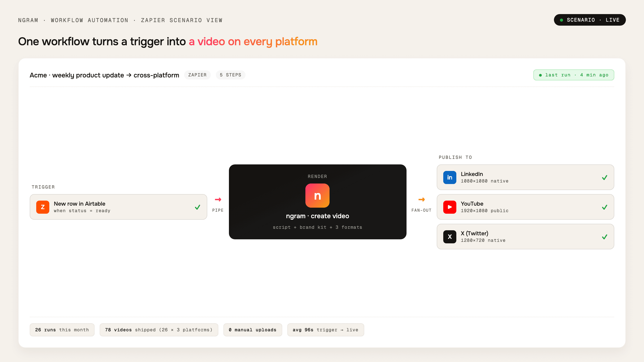This screenshot has height=362, width=644.
Task: Click the X (Twitter) logo icon
Action: pyautogui.click(x=450, y=237)
